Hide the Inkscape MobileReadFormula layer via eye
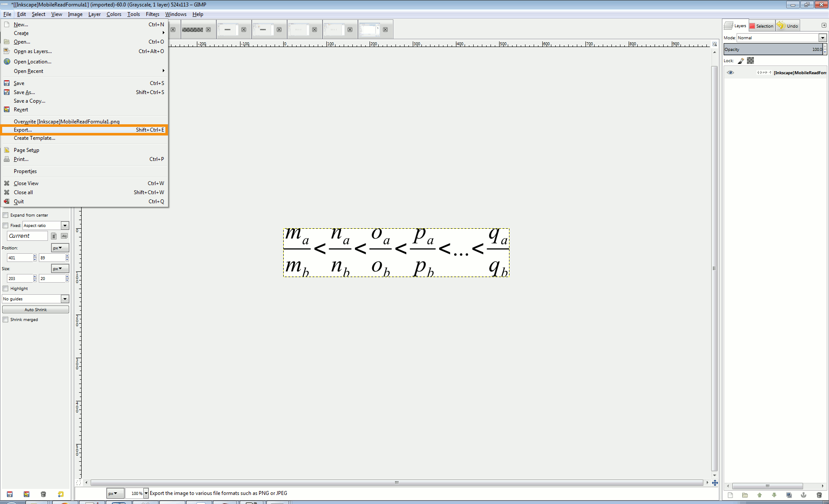829x504 pixels. click(731, 72)
